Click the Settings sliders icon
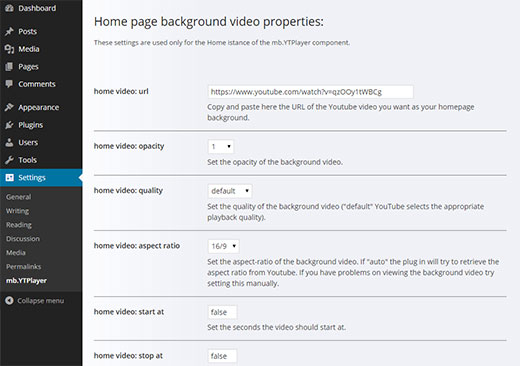The width and height of the screenshot is (520, 366). click(x=9, y=177)
